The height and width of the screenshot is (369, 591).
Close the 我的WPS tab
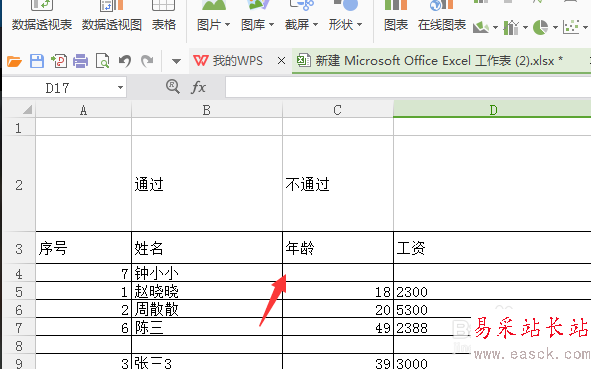tap(281, 61)
